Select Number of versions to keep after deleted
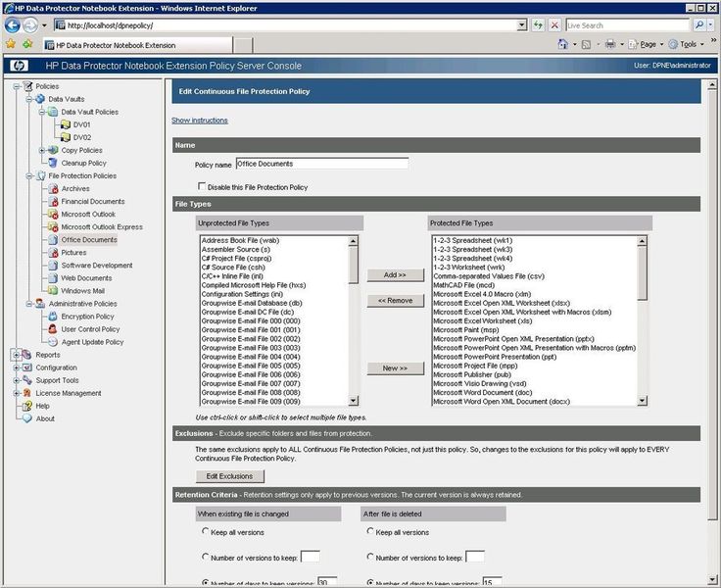The image size is (721, 588). pos(370,557)
